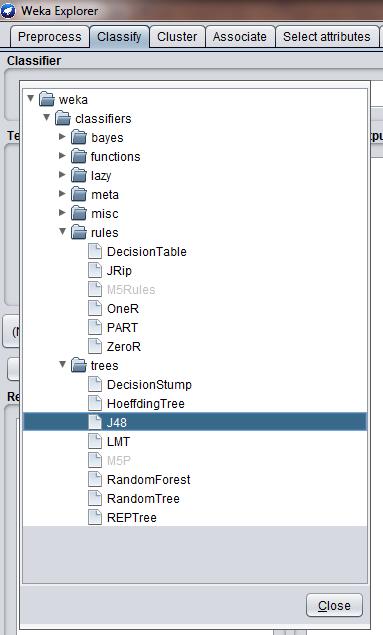The width and height of the screenshot is (383, 635).
Task: Click the RandomTree file icon
Action: click(95, 499)
